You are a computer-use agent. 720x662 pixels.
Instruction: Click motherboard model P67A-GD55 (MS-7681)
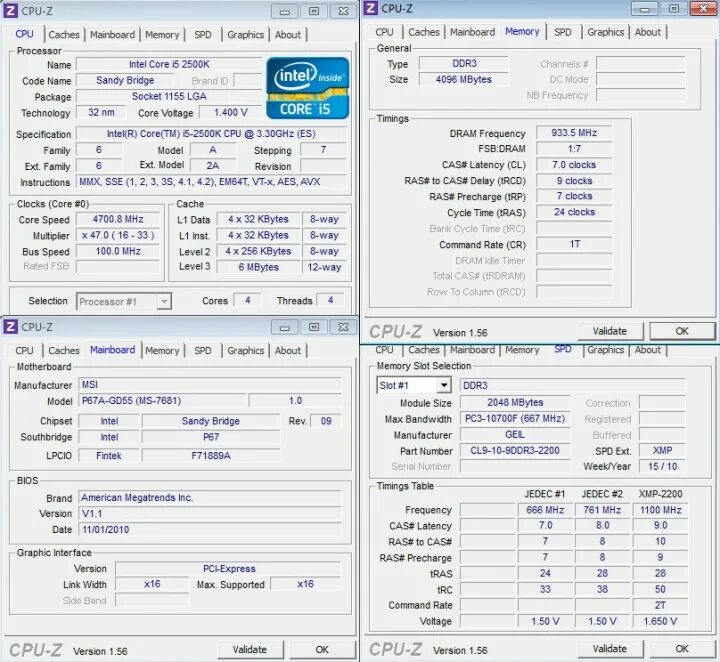(163, 401)
